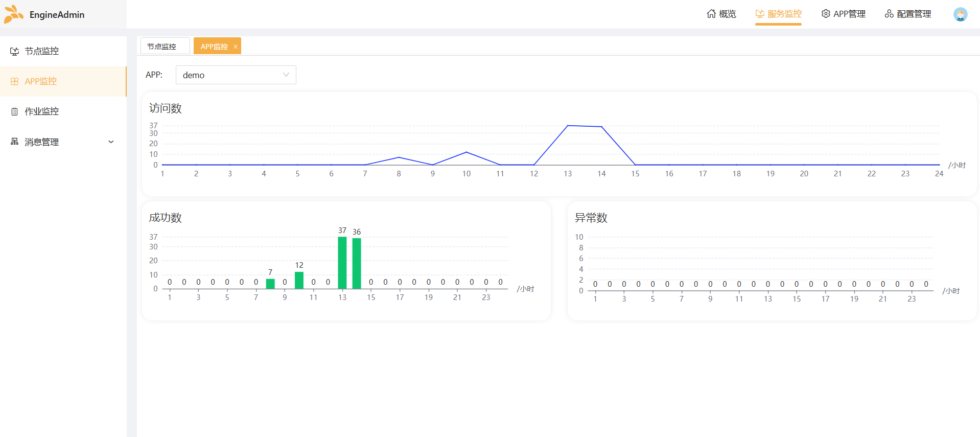Click the 消息管理 sidebar icon
Viewport: 980px width, 437px height.
pos(15,142)
